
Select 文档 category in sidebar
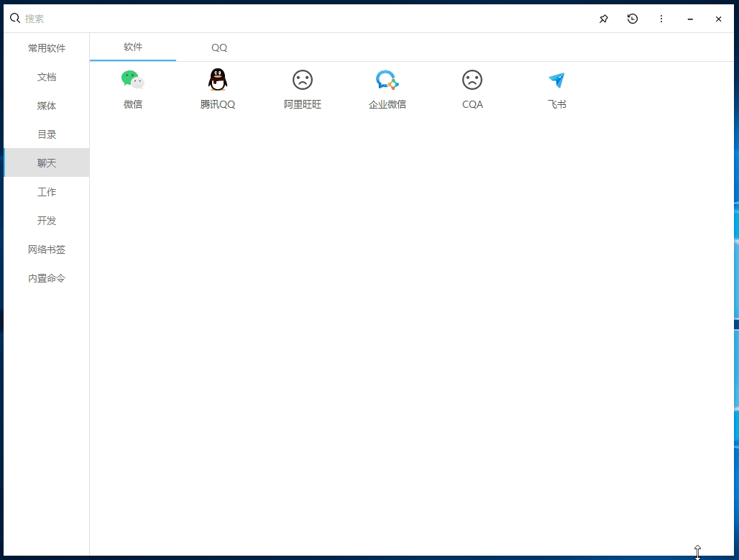pos(47,77)
